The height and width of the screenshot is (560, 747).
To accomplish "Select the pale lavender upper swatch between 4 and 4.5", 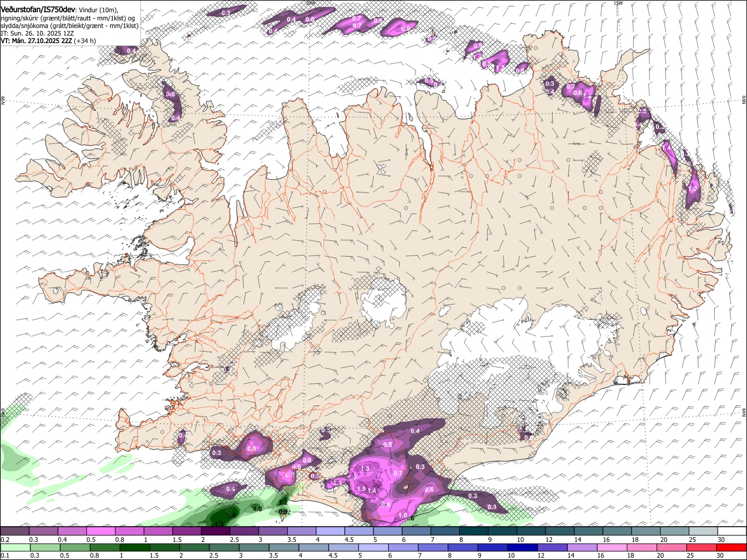I will pyautogui.click(x=330, y=531).
